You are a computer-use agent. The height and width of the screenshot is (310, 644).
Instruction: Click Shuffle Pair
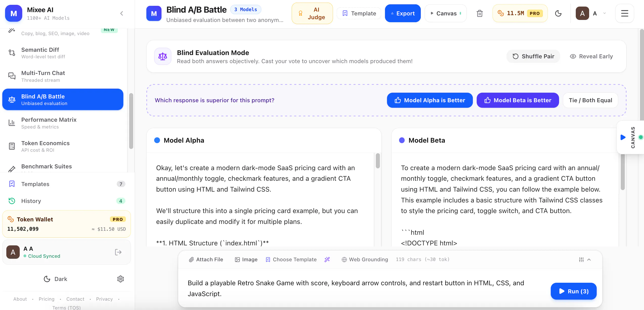(x=533, y=56)
